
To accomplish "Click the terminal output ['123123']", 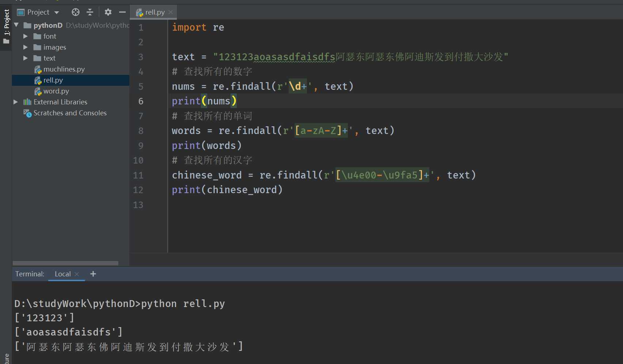I will [x=44, y=318].
